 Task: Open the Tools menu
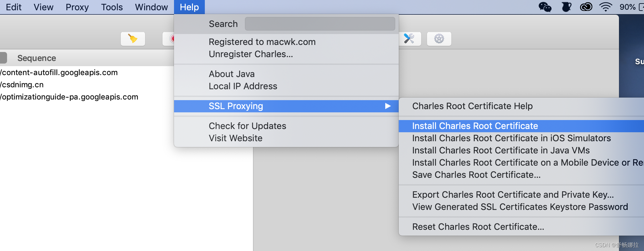pyautogui.click(x=112, y=7)
